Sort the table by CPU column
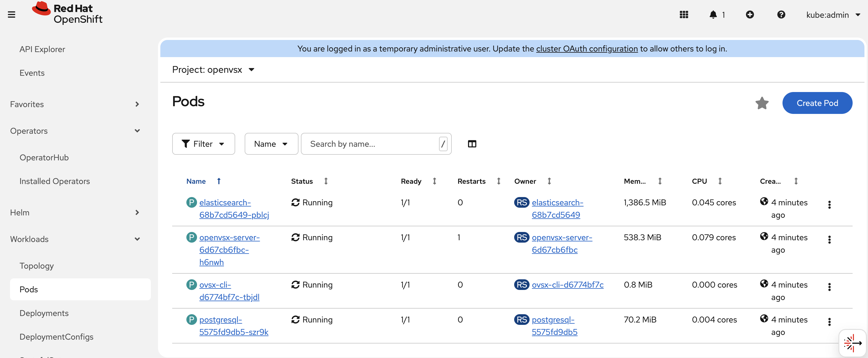The height and width of the screenshot is (358, 868). (x=720, y=181)
